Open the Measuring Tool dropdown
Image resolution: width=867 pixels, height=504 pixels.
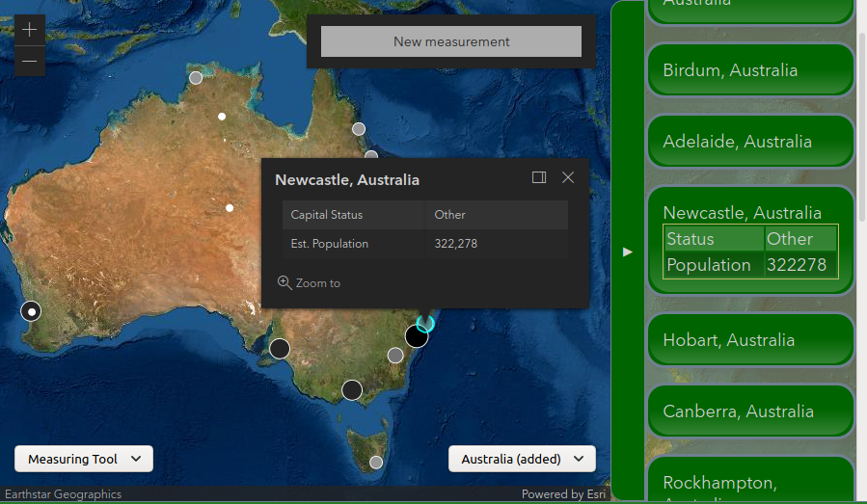click(84, 460)
